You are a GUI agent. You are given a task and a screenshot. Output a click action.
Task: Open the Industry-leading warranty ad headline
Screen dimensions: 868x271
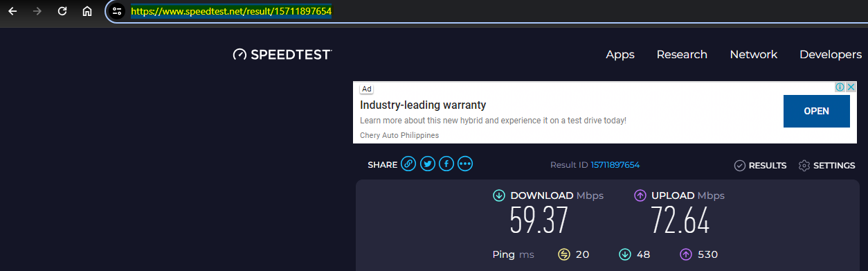423,105
